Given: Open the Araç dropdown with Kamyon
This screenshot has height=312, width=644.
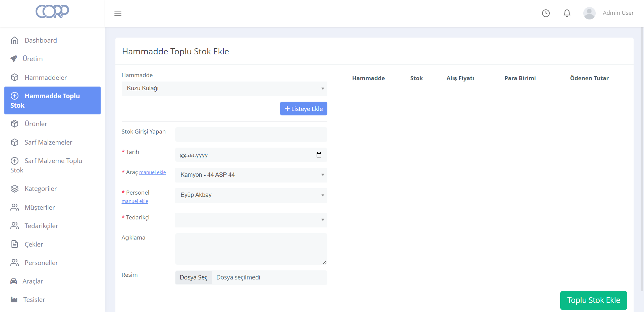Looking at the screenshot, I should click(251, 175).
